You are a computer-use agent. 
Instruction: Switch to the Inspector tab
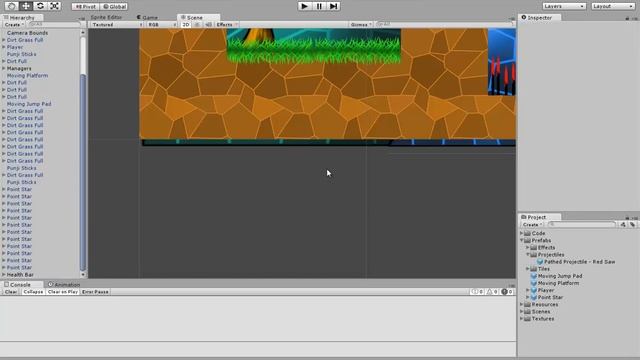point(539,18)
